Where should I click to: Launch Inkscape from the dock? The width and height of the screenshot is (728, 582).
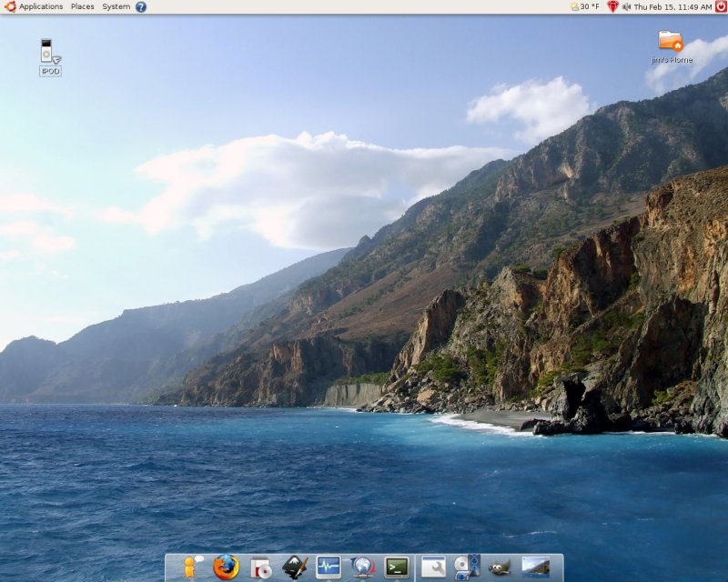[295, 567]
